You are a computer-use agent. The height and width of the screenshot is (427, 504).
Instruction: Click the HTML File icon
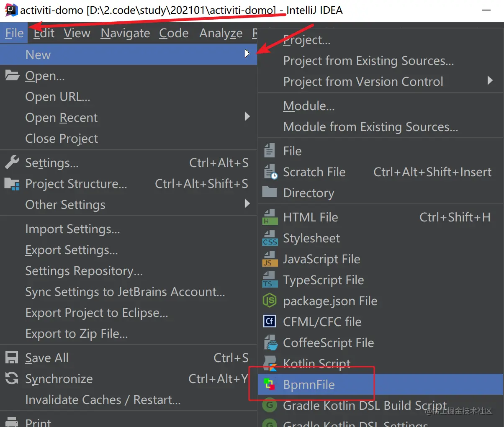click(270, 217)
